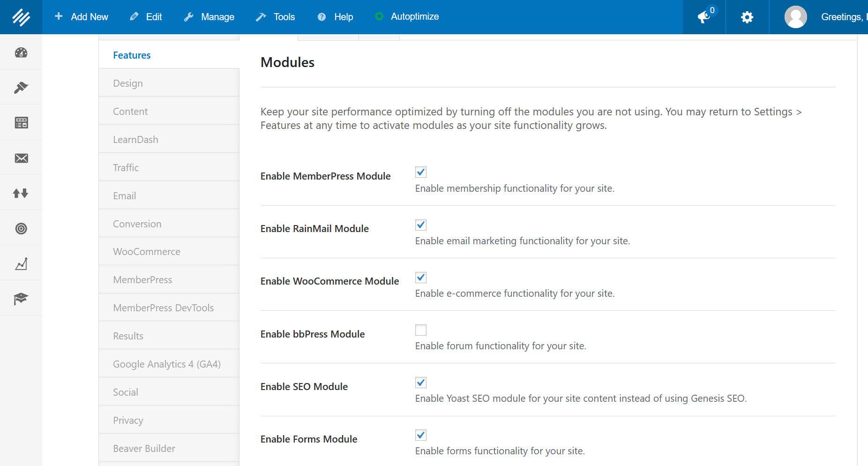Disable the WooCommerce Module checkbox
868x466 pixels.
pos(421,278)
